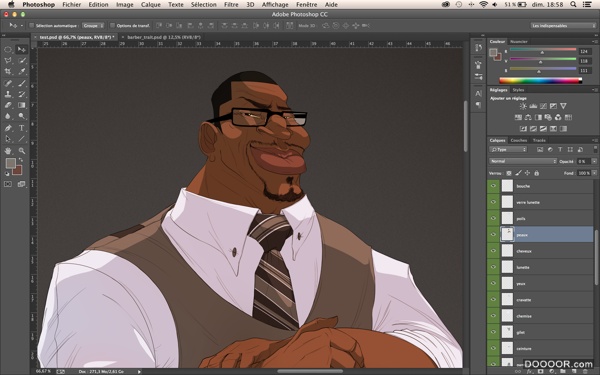600x375 pixels.
Task: Select the Brush tool
Action: click(x=22, y=83)
